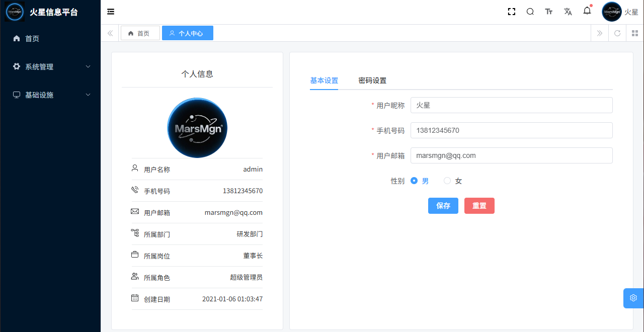The height and width of the screenshot is (332, 644).
Task: Select the 女 gender radio button
Action: pyautogui.click(x=447, y=181)
